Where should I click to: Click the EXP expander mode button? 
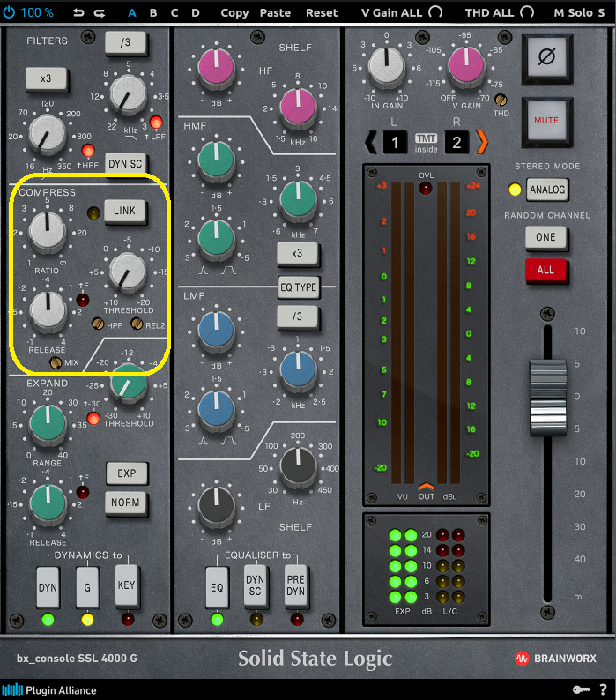tap(127, 473)
